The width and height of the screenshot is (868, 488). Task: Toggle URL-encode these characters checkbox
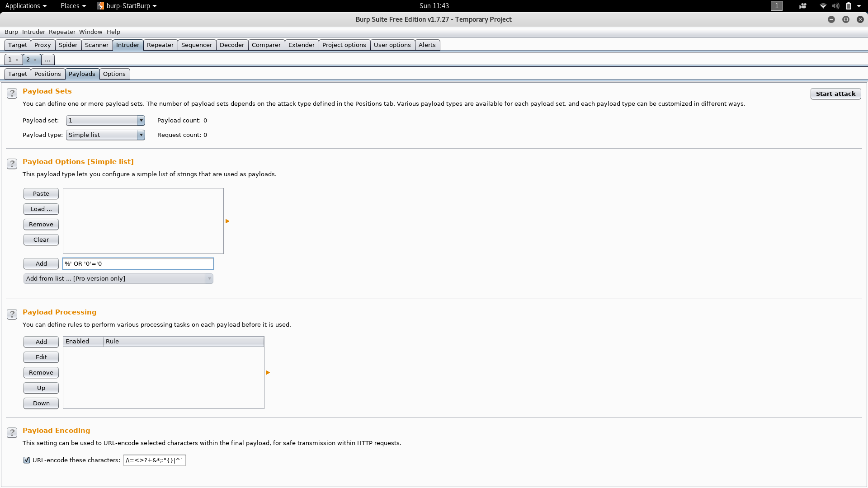click(27, 460)
